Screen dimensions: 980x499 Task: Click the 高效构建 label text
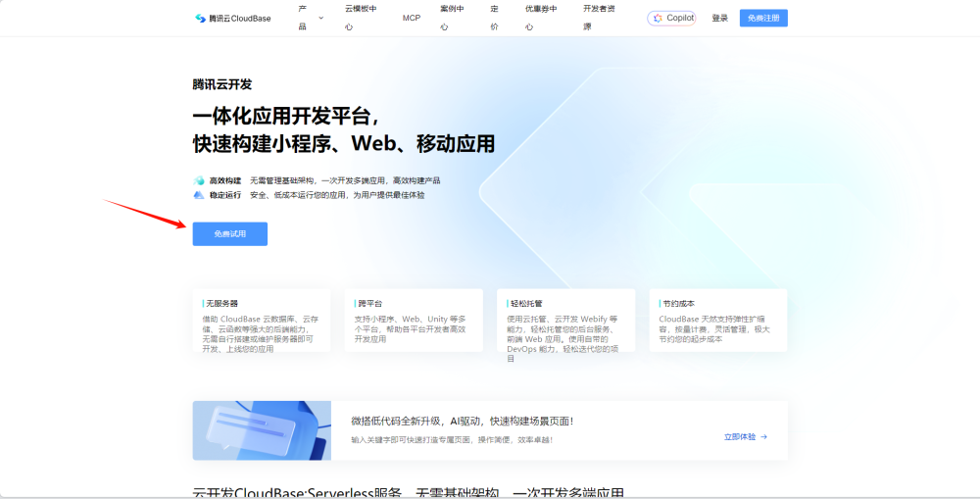tap(225, 180)
